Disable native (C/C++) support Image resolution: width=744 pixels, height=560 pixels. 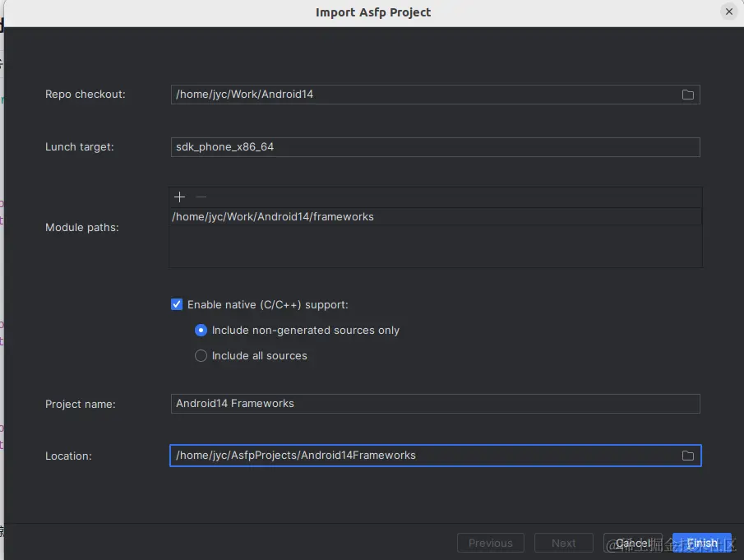pyautogui.click(x=177, y=304)
